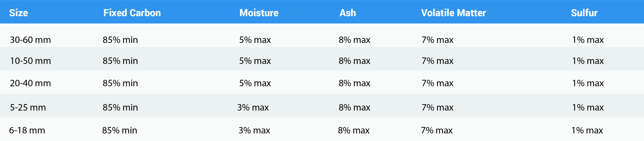Click 3% max moisture in 6-18 mm row
Screen dimensions: 644x141
tap(254, 131)
